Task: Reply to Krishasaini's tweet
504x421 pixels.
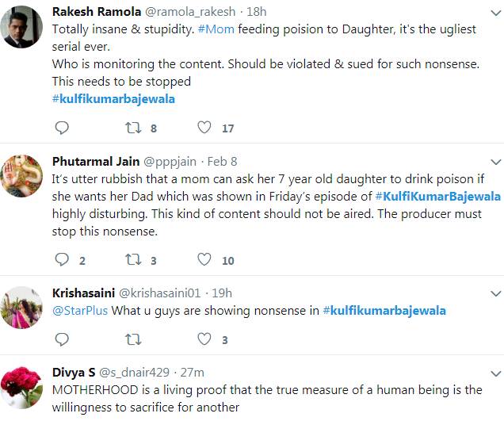Action: coord(61,339)
